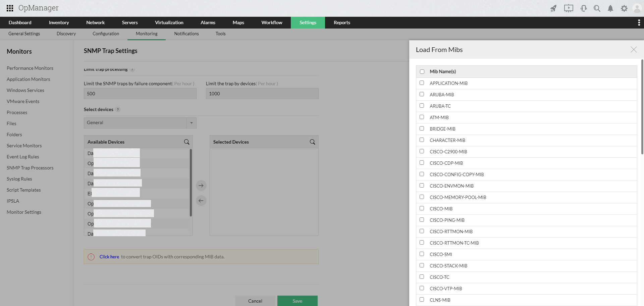Check the CISCO-PING-MIB checkbox
Screen dimensions: 644x306
click(x=422, y=220)
